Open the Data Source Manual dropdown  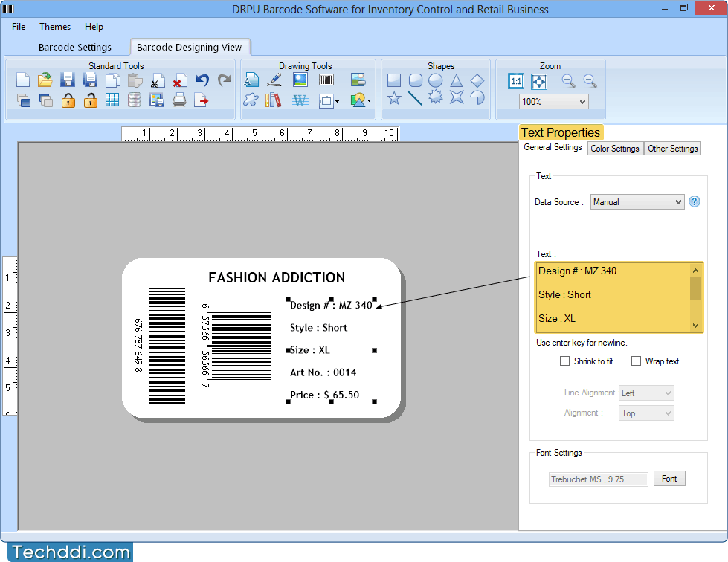point(637,202)
